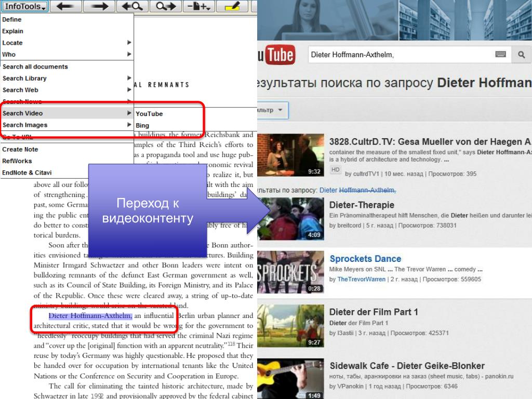The image size is (532, 399).
Task: Open Dieter der Film thumbnail
Action: [x=290, y=326]
